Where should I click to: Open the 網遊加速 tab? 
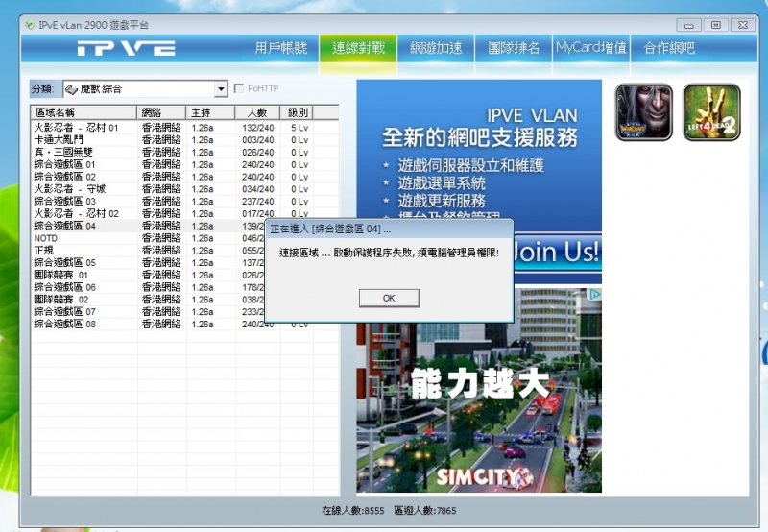[436, 47]
